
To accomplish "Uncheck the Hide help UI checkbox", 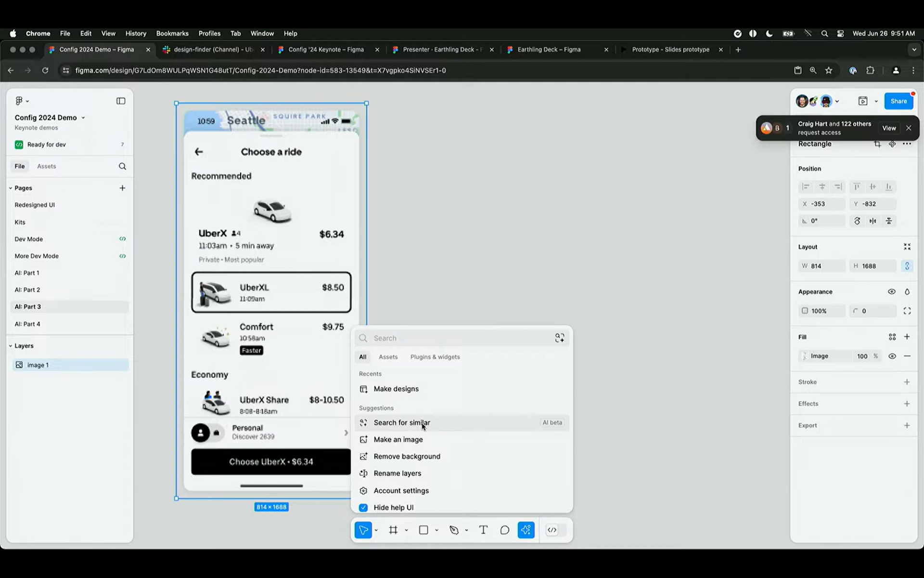I will point(363,508).
